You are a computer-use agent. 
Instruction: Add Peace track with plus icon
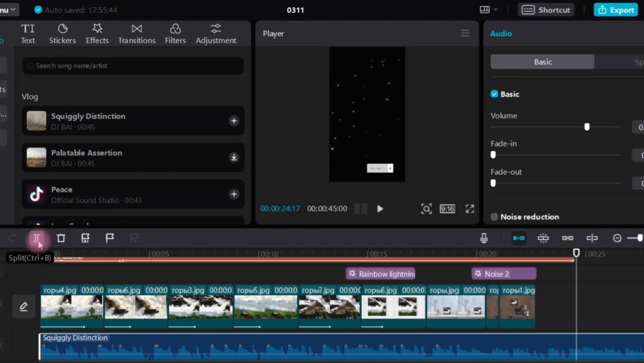tap(234, 194)
